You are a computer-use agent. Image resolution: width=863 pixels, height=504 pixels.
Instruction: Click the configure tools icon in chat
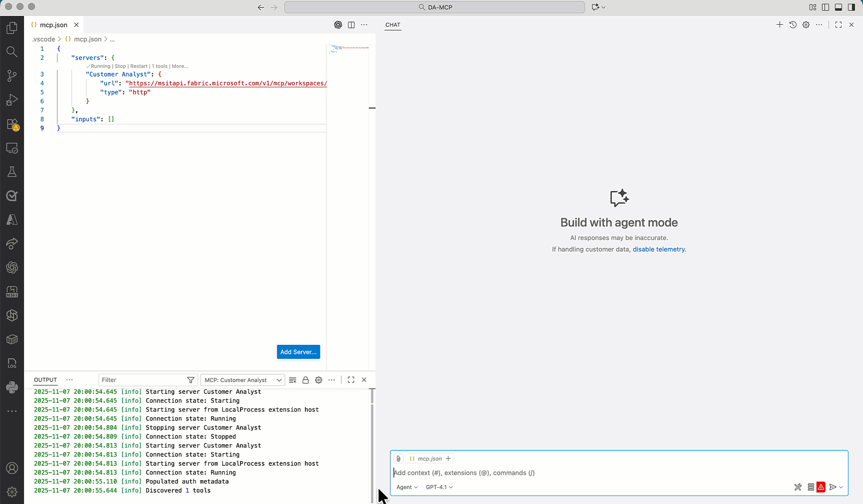coord(798,487)
